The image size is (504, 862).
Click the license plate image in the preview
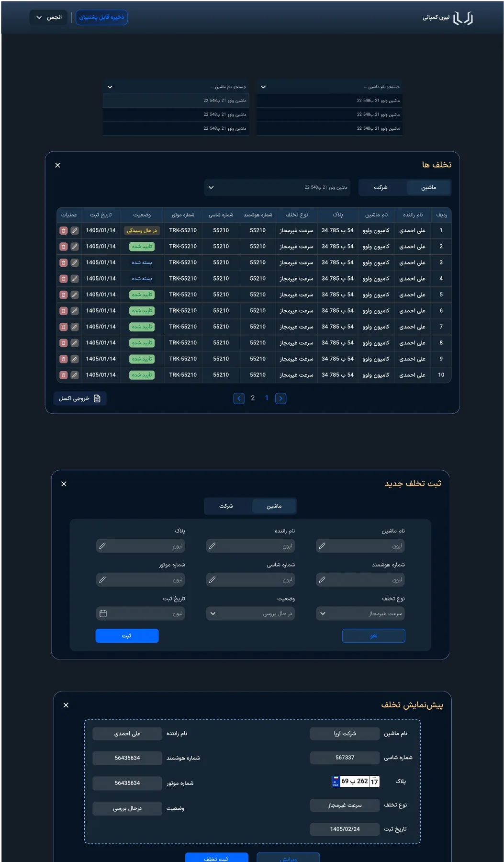(356, 782)
